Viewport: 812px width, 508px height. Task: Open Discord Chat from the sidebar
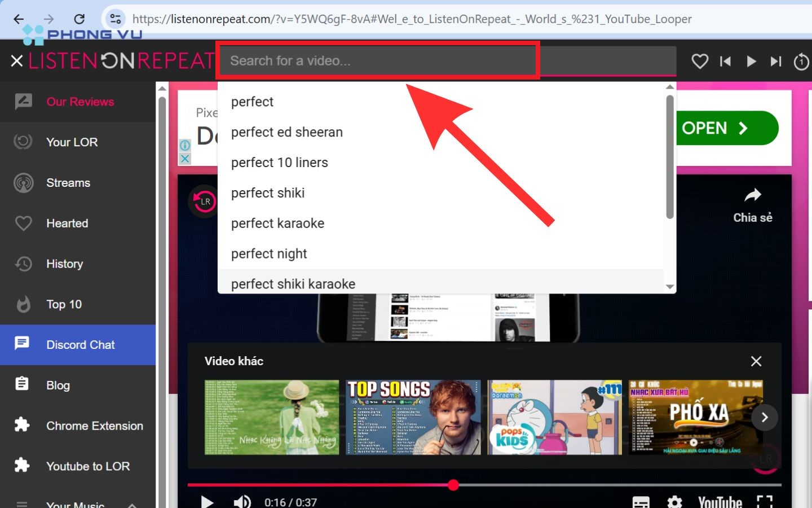pyautogui.click(x=80, y=345)
